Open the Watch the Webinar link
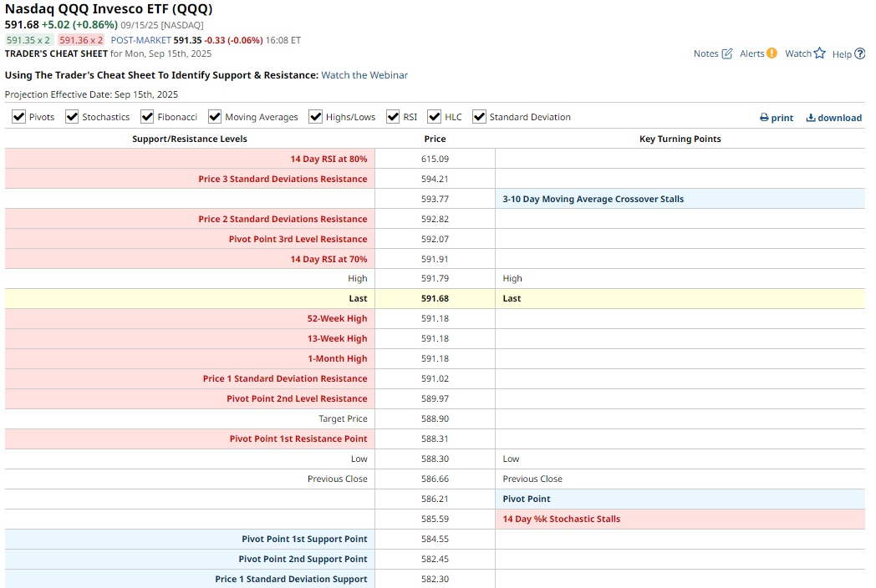This screenshot has width=876, height=588. click(364, 75)
